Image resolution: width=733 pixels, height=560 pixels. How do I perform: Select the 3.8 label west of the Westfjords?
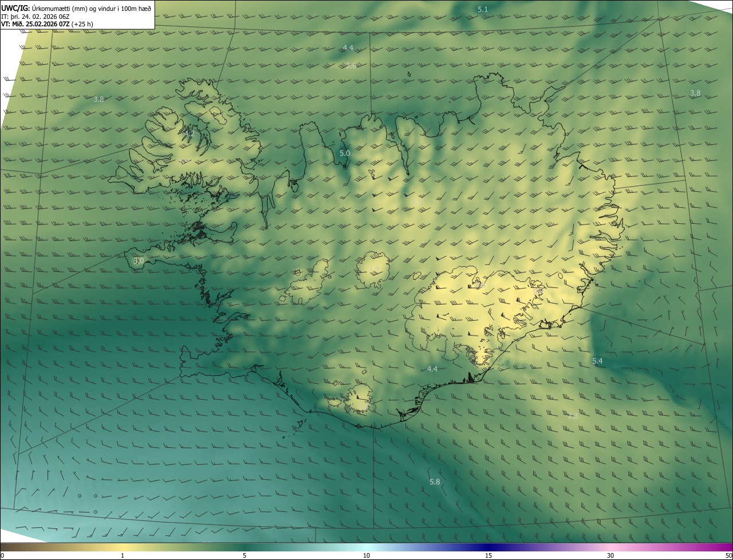pos(98,99)
